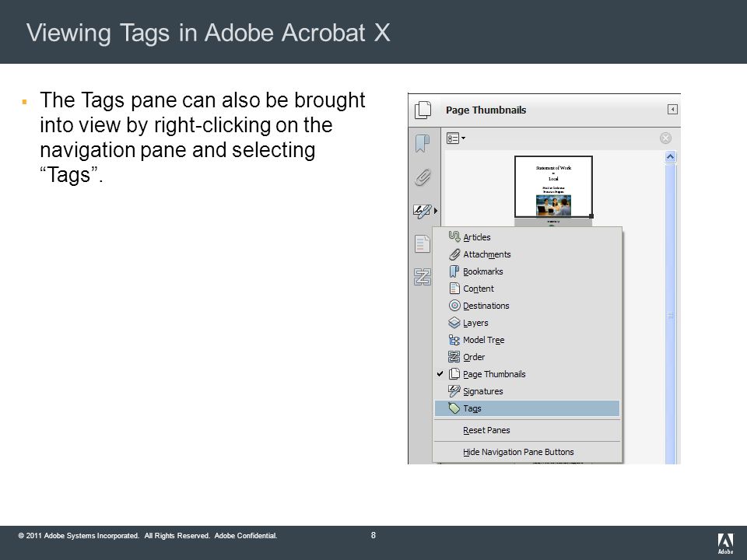The height and width of the screenshot is (560, 747).
Task: Choose Reset Panes from the menu
Action: [x=527, y=430]
